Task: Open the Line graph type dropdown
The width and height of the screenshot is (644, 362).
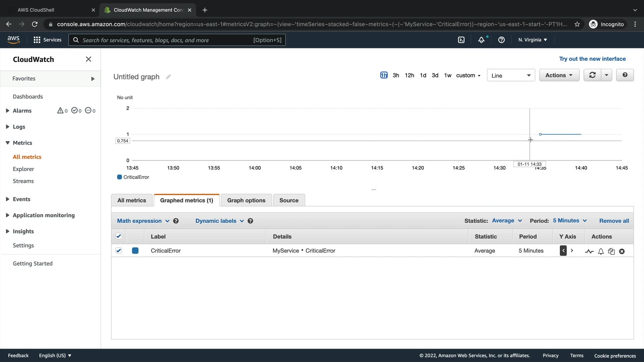Action: coord(511,75)
